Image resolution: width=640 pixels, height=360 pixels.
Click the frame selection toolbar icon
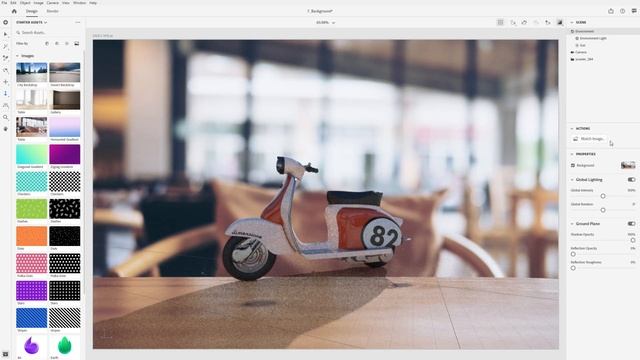click(x=524, y=22)
